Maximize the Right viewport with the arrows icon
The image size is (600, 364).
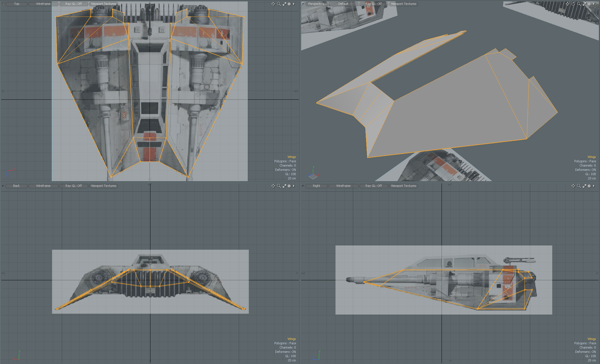pyautogui.click(x=584, y=186)
